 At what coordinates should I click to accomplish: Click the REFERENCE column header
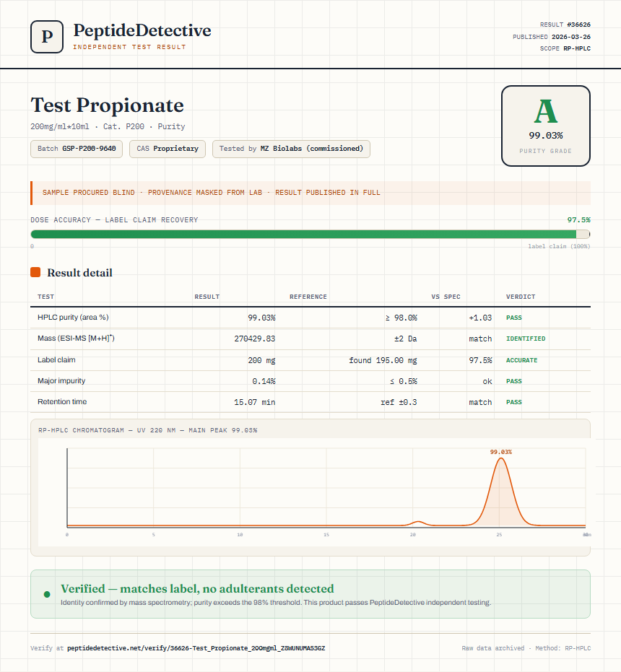(x=308, y=297)
